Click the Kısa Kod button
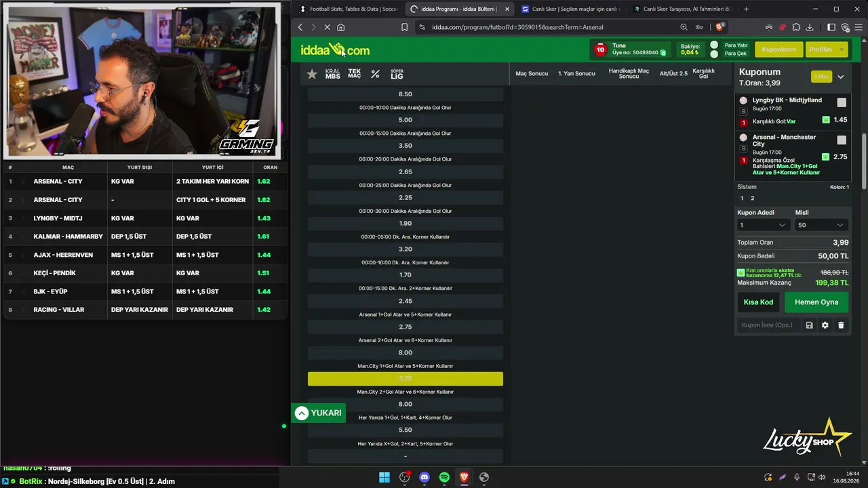The height and width of the screenshot is (488, 868). point(758,302)
